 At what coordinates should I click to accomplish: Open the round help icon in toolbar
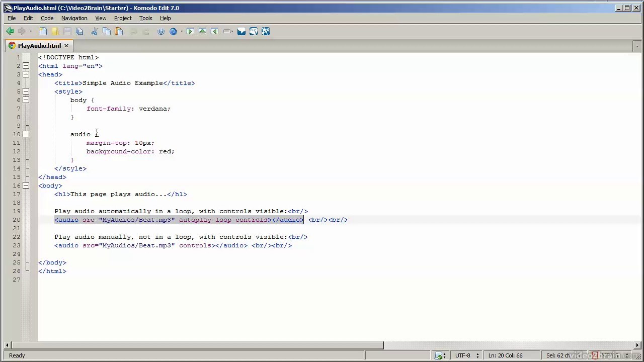[161, 32]
